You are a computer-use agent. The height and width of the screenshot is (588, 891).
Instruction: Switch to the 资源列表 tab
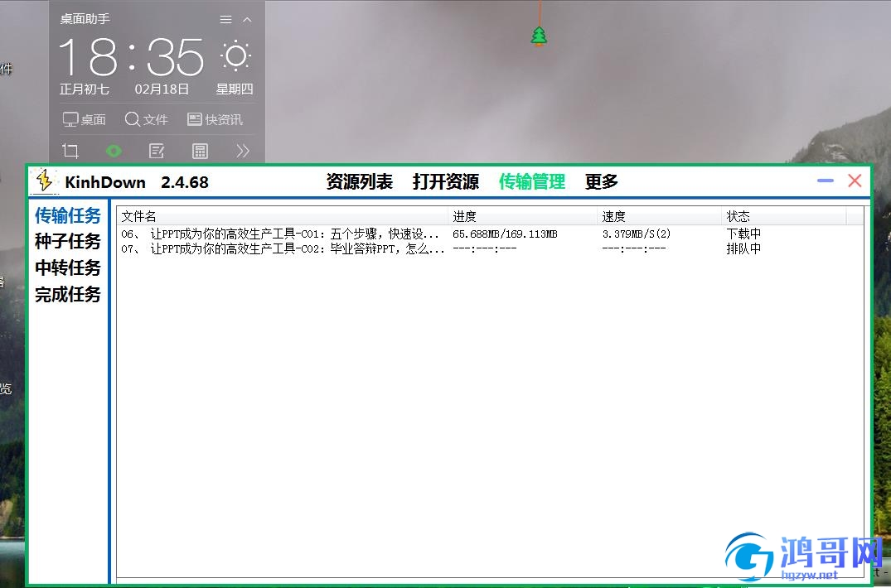[x=360, y=181]
